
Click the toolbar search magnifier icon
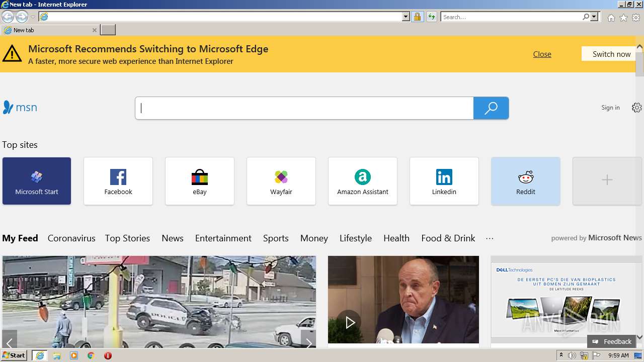point(586,17)
